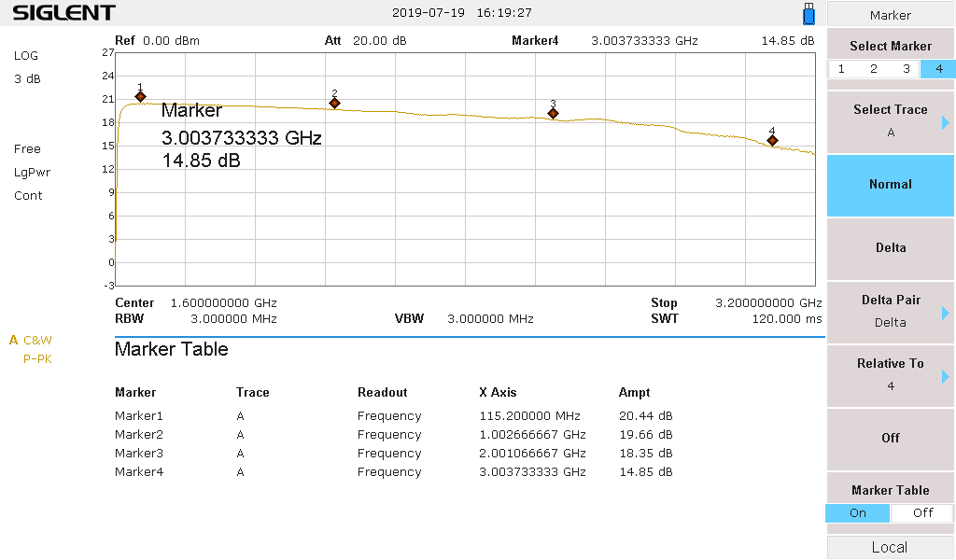Click the 2.001066667 GHz X Axis cell

click(532, 454)
